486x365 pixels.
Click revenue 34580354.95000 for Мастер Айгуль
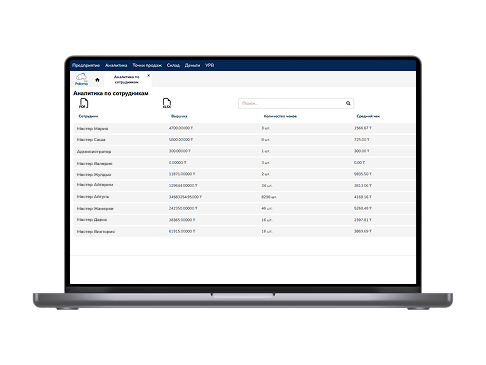click(185, 197)
